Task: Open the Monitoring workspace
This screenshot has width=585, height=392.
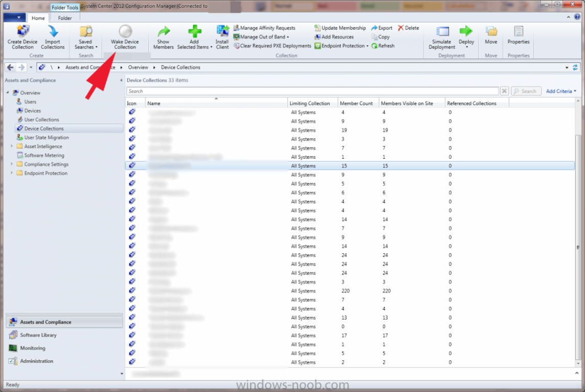Action: [x=64, y=348]
